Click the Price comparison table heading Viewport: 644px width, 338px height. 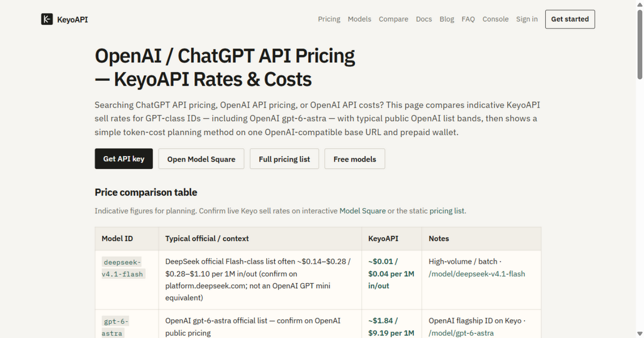(x=146, y=192)
